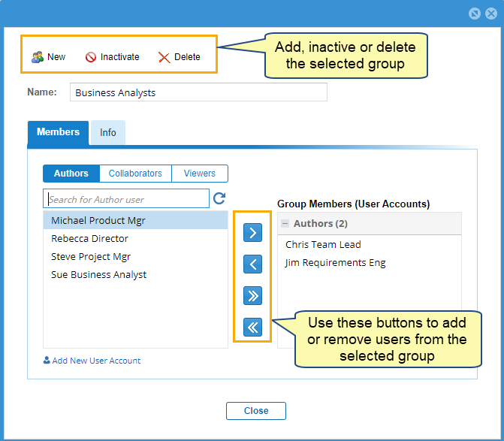Select the Collaborators segment
The height and width of the screenshot is (441, 504).
click(x=135, y=174)
